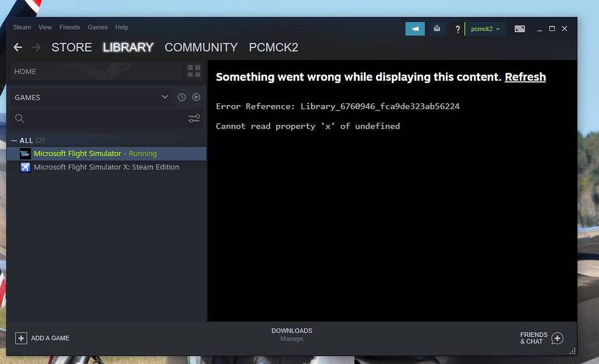Click the question mark help icon
The width and height of the screenshot is (599, 364).
457,29
